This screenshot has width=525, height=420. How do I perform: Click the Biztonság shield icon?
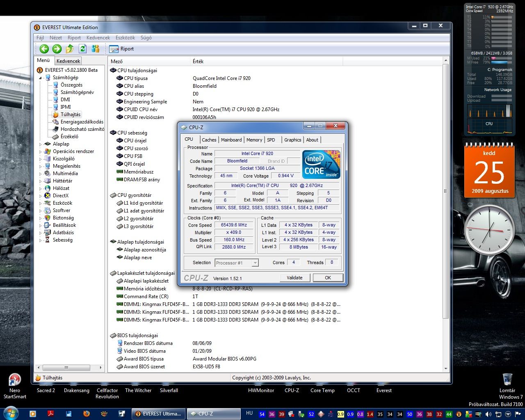click(48, 218)
